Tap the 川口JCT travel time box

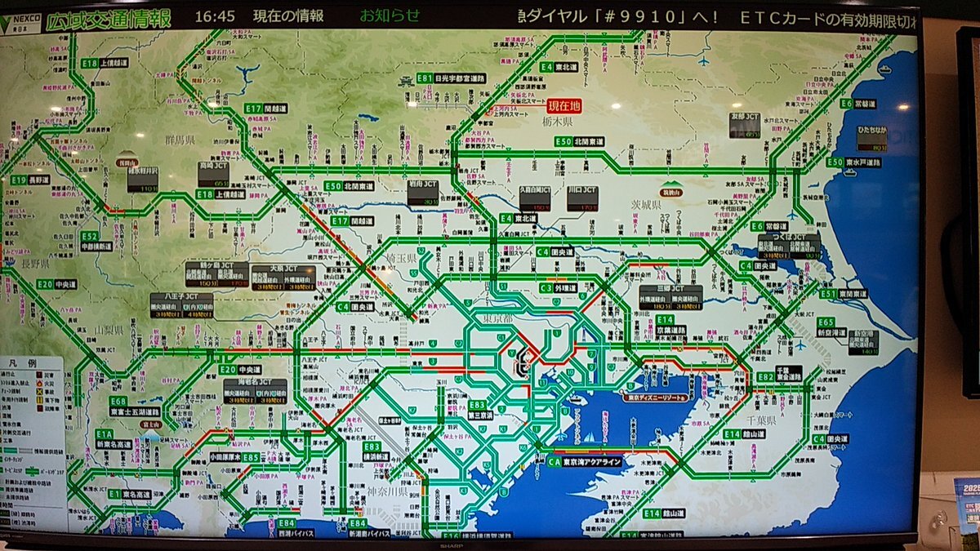582,198
